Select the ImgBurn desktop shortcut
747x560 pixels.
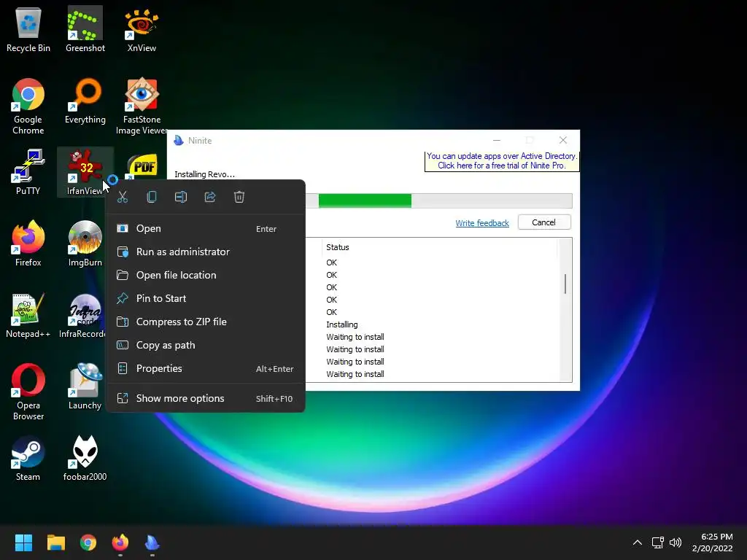pyautogui.click(x=85, y=244)
